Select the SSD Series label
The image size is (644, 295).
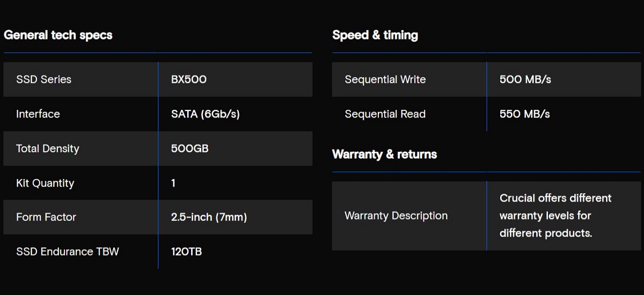point(43,79)
